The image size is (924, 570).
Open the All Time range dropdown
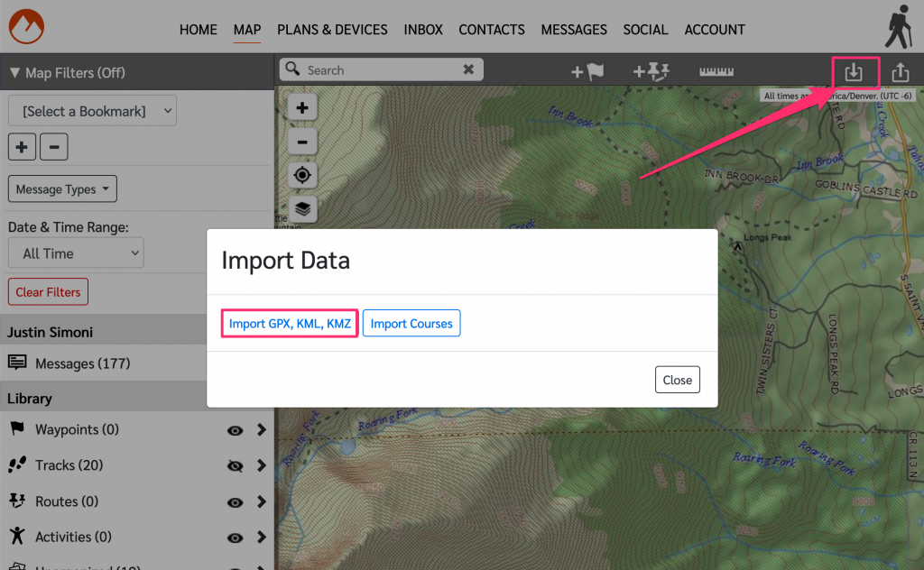tap(76, 253)
